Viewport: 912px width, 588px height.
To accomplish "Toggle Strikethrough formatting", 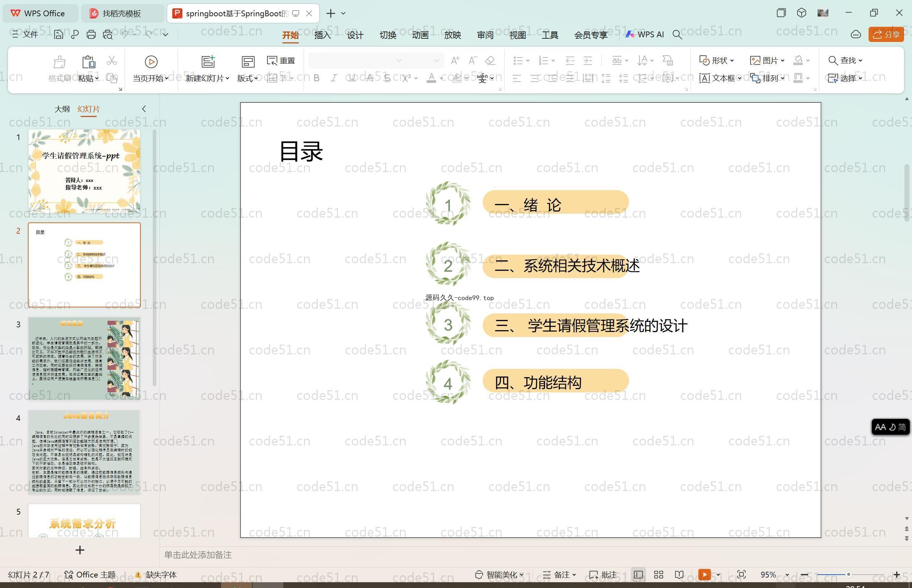I will coord(370,78).
